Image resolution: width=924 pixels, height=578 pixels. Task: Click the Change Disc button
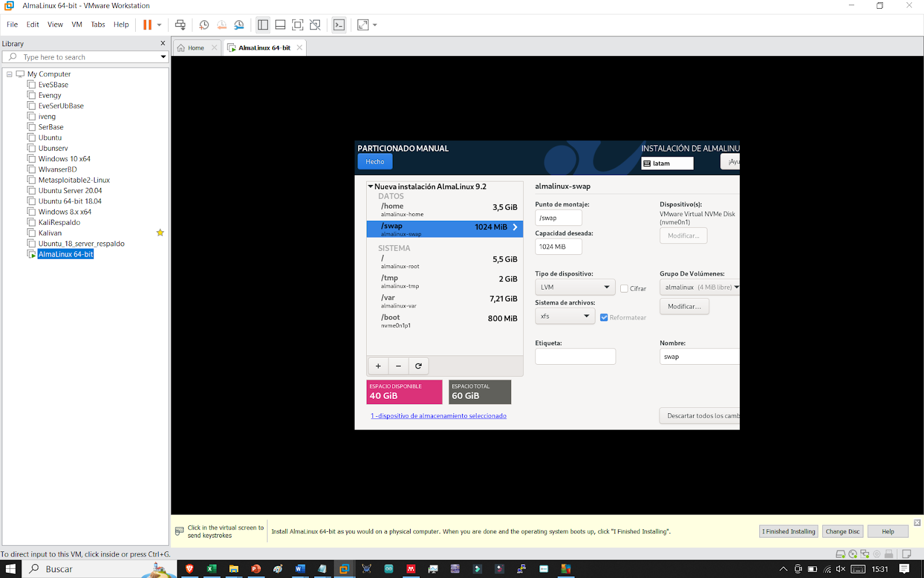843,532
